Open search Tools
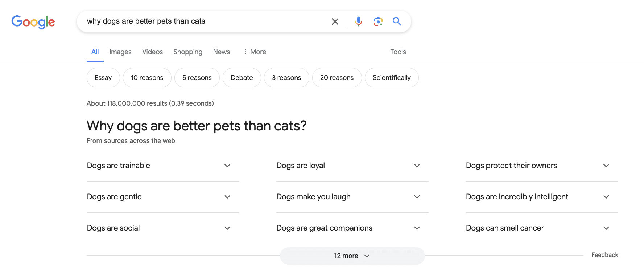Screen dimensions: 644x273 [x=398, y=52]
